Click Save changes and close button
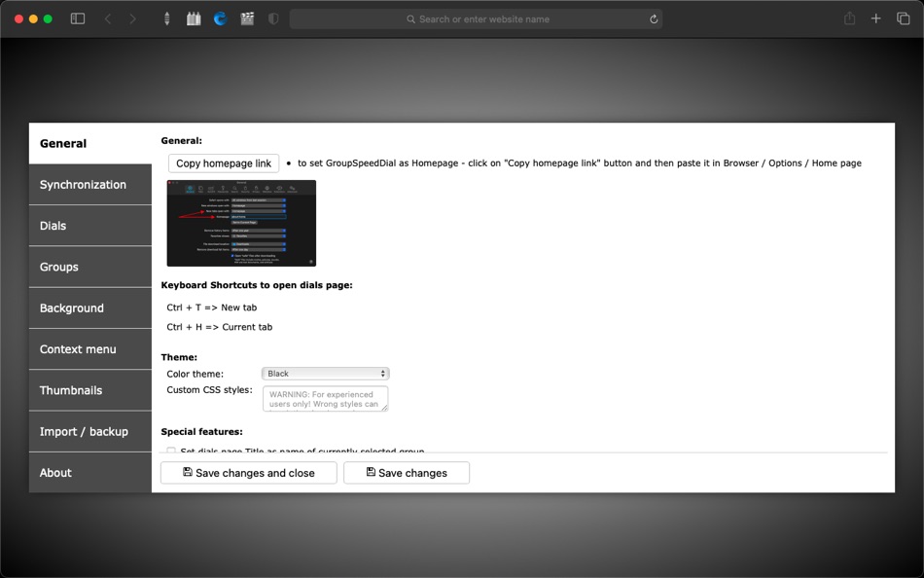The height and width of the screenshot is (578, 924). [249, 473]
